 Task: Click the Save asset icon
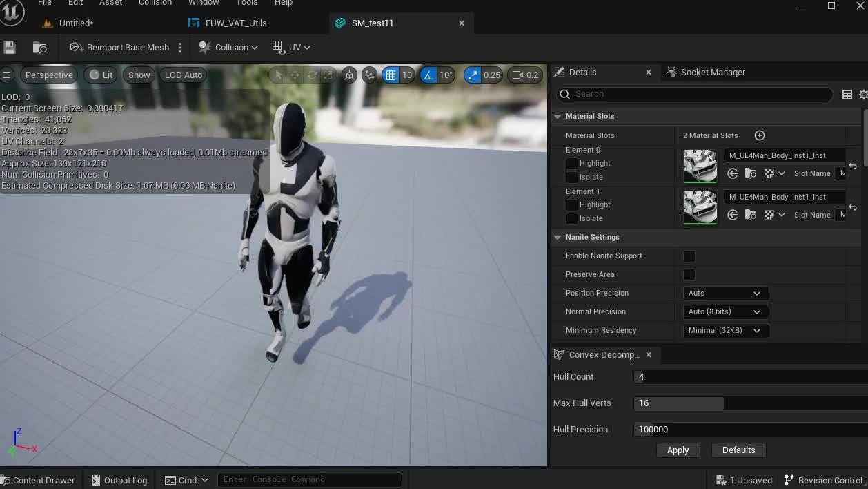click(x=9, y=47)
